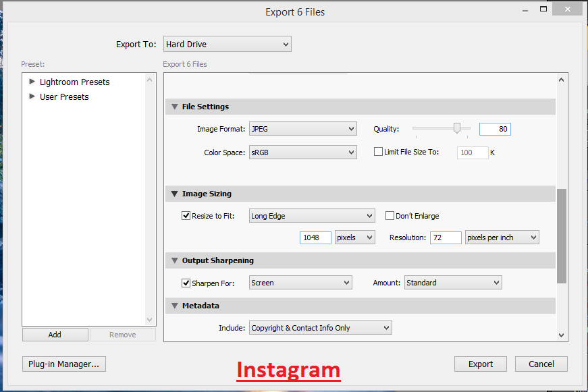The width and height of the screenshot is (588, 392).
Task: Click the Remove preset button
Action: [123, 335]
